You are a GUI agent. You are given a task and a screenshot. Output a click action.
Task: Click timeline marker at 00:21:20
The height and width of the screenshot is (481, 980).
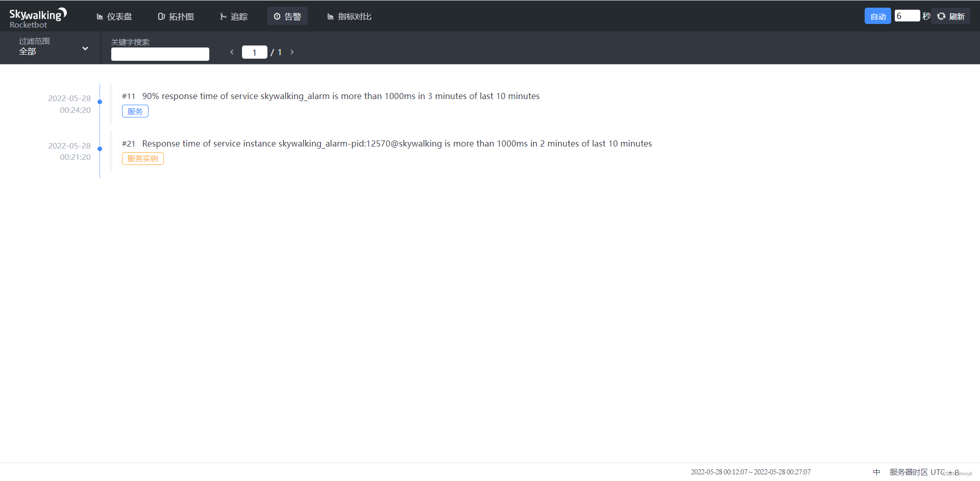(100, 149)
